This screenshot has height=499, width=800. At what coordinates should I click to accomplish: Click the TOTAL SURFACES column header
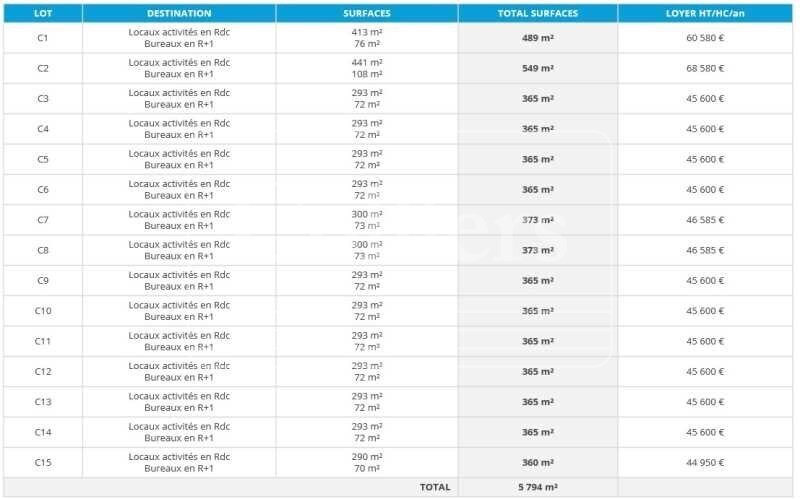pyautogui.click(x=538, y=13)
